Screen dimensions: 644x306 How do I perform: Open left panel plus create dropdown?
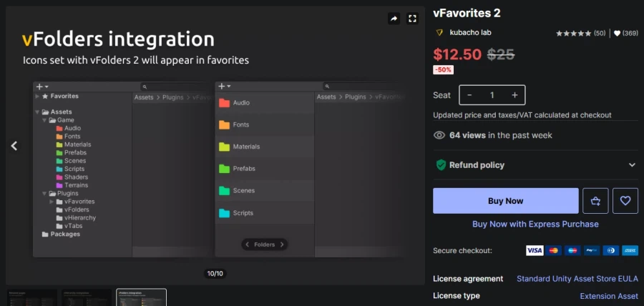click(42, 87)
